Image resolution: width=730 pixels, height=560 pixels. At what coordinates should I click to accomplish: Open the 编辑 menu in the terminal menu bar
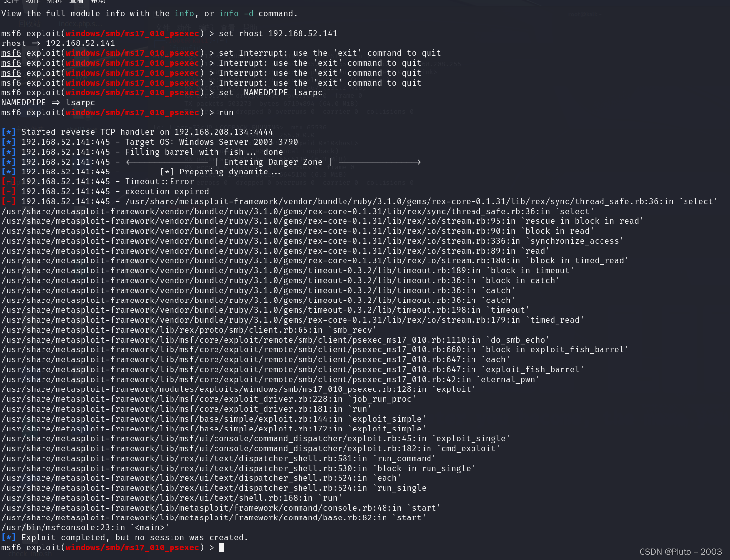click(54, 1)
